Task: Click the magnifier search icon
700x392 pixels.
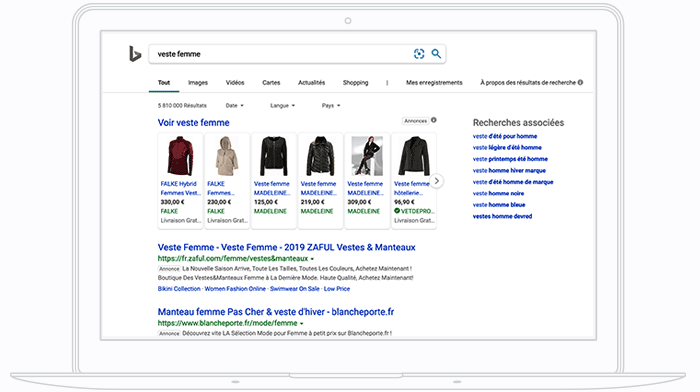Action: pos(436,54)
